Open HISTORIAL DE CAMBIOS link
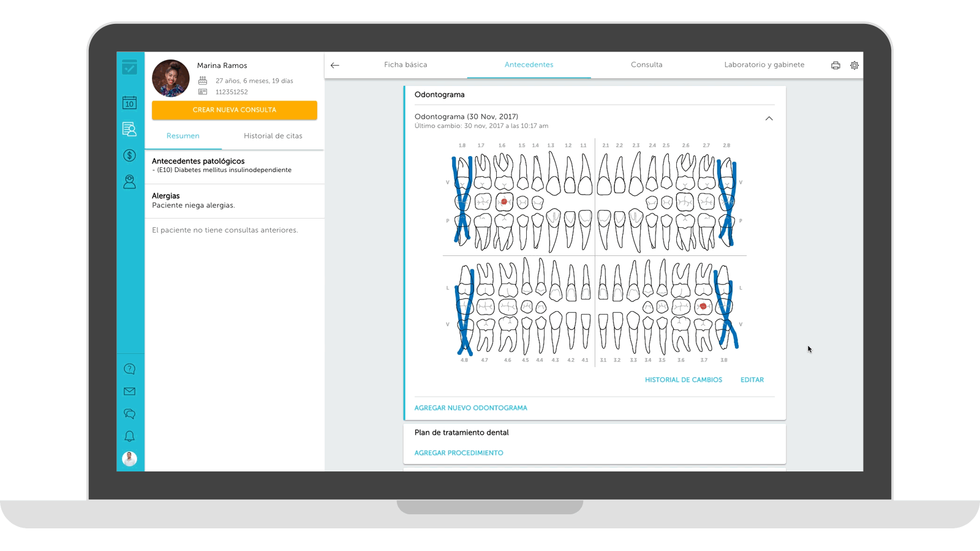 click(684, 380)
